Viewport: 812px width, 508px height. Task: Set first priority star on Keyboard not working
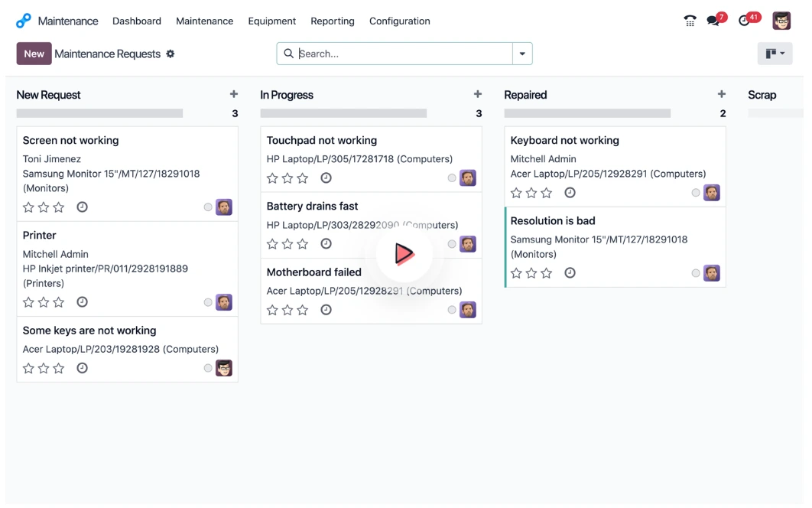click(x=517, y=193)
